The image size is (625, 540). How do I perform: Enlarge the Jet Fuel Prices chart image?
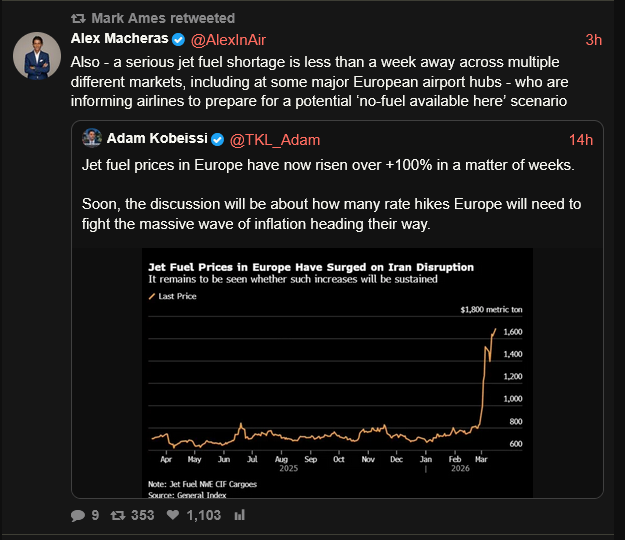point(341,371)
